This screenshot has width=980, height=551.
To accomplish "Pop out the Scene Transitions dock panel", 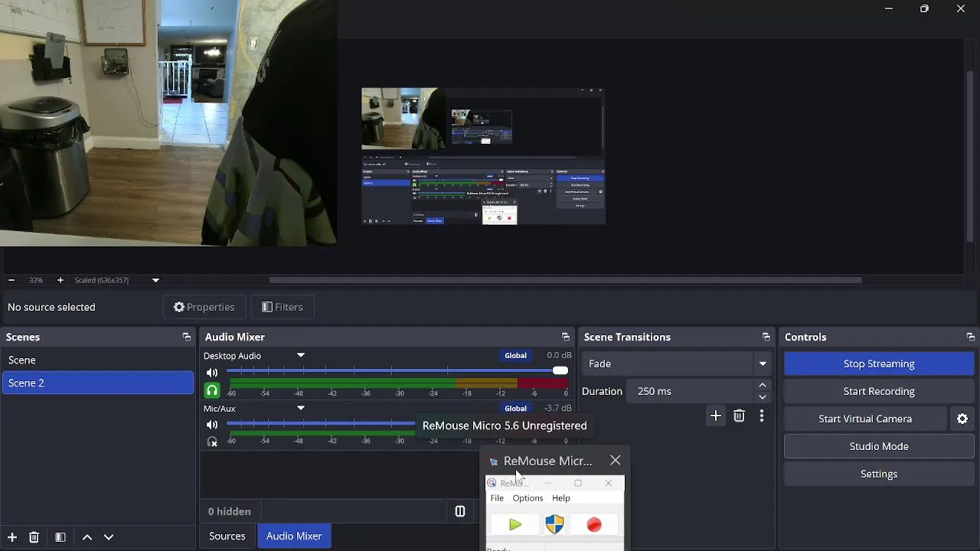I will 766,337.
